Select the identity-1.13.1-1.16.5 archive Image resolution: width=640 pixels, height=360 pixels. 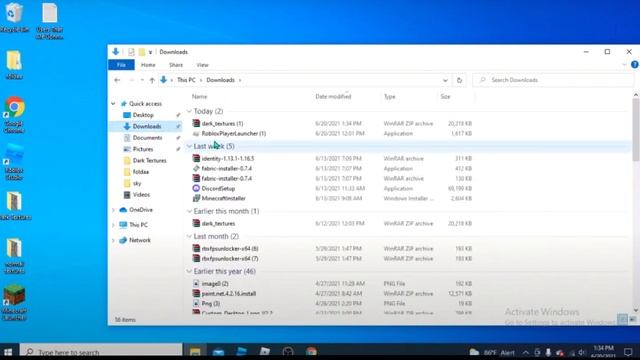[227, 158]
